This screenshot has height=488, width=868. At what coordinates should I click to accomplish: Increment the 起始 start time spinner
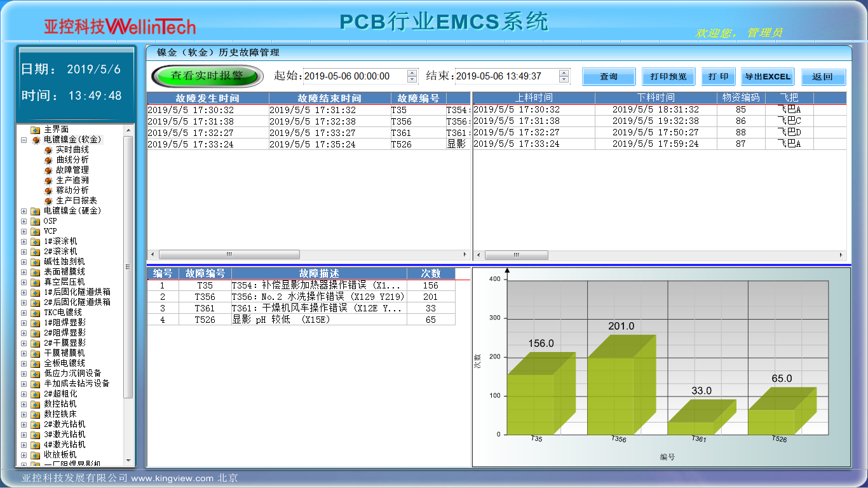pos(412,73)
